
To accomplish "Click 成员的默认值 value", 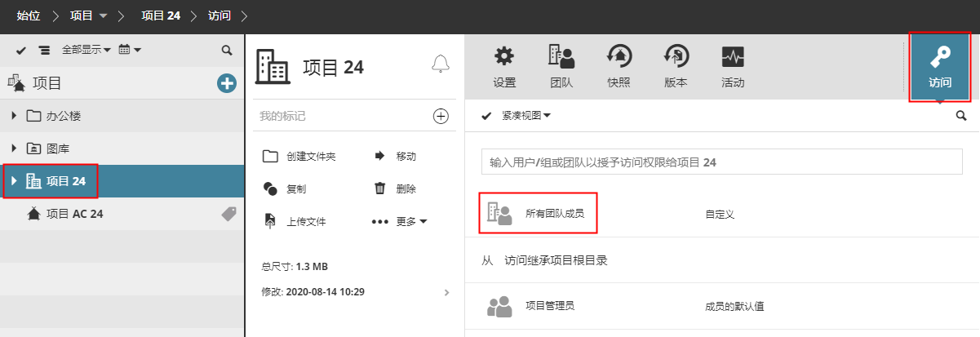I will tap(734, 307).
